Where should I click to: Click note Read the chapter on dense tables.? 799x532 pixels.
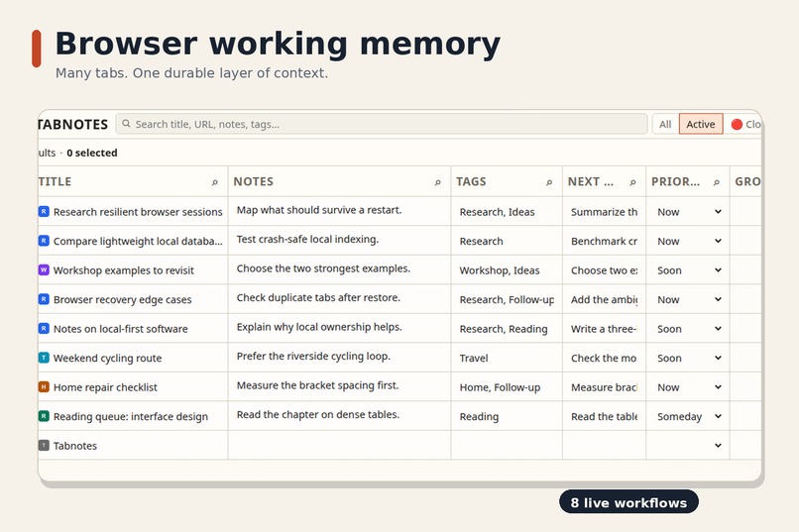click(318, 414)
